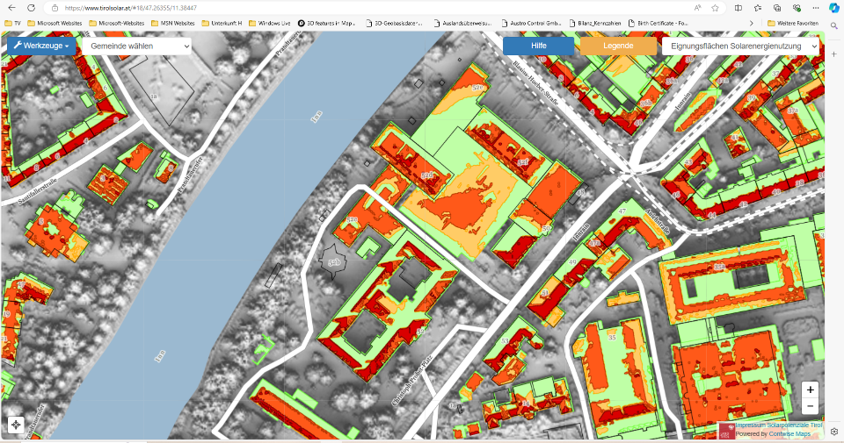Click the sidebar plus icon
Image resolution: width=844 pixels, height=443 pixels.
[834, 53]
